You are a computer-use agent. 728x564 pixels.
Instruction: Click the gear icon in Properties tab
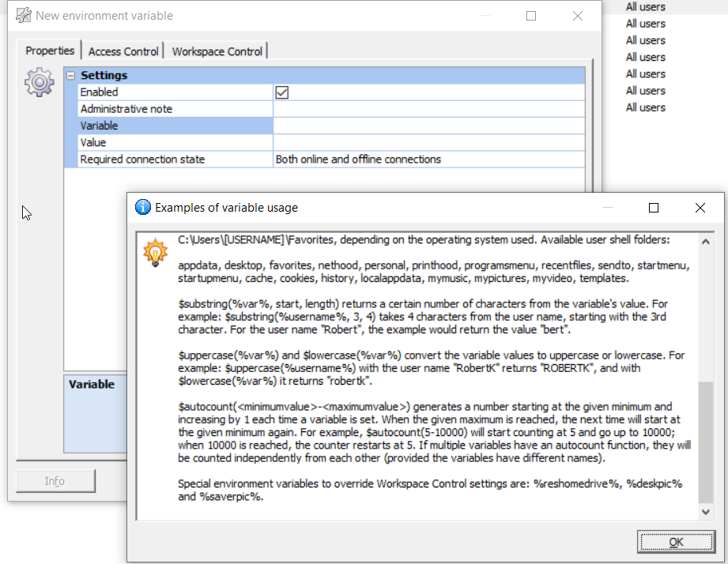40,83
